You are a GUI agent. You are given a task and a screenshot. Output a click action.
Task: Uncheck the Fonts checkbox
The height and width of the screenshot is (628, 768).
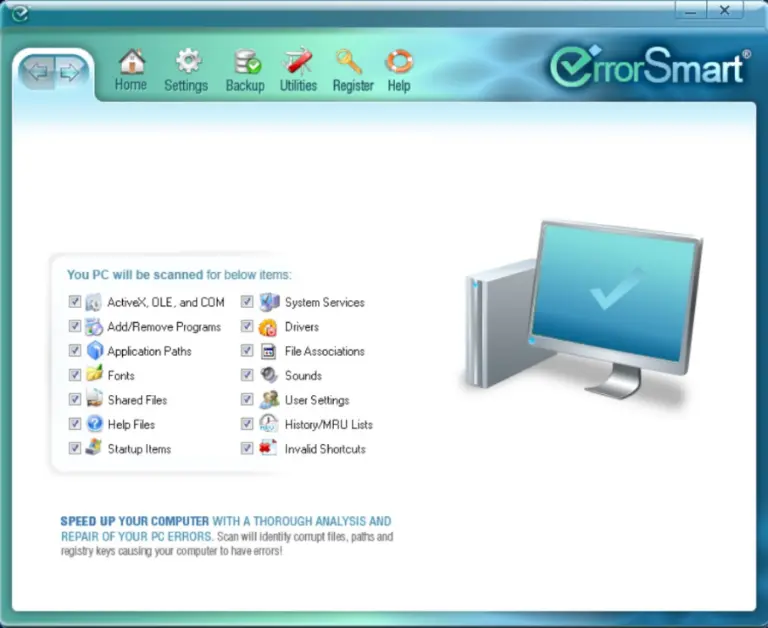pos(74,375)
